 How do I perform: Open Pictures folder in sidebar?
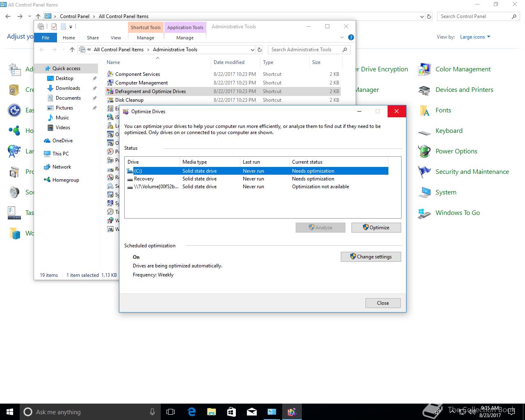pyautogui.click(x=64, y=108)
